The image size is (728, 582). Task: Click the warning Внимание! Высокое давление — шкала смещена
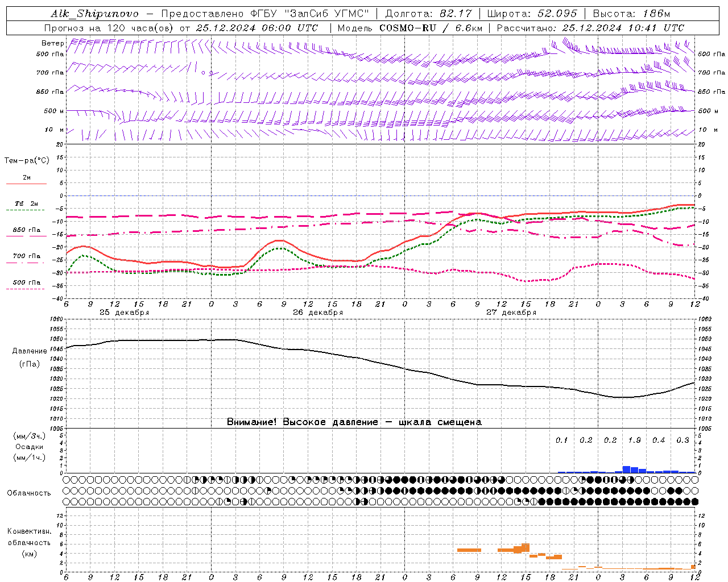[354, 422]
